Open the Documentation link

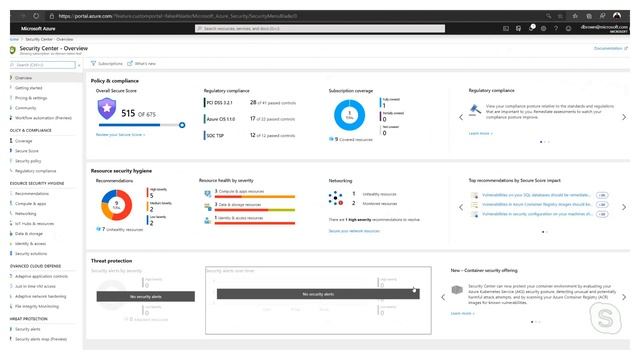click(x=611, y=48)
